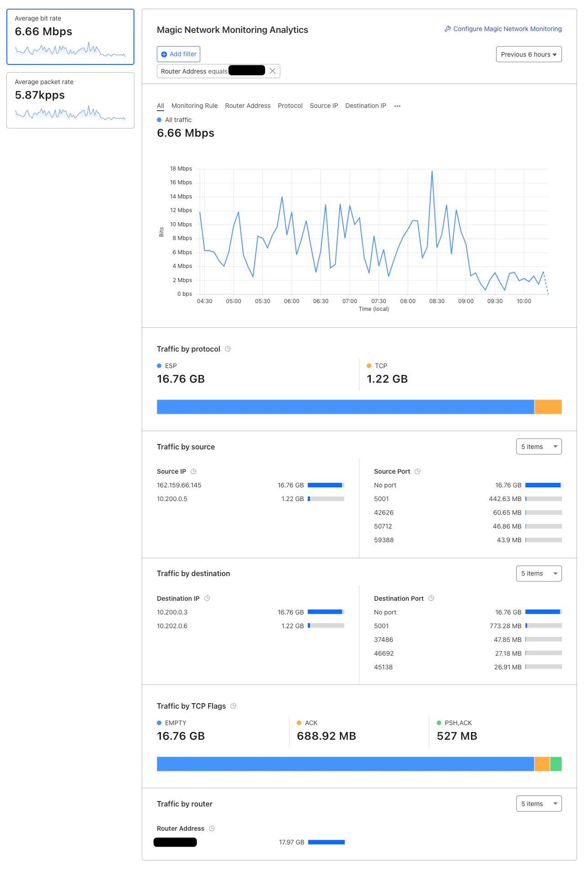This screenshot has height=876, width=588.
Task: Click the 527 MB PSH,ACK value
Action: click(x=457, y=736)
